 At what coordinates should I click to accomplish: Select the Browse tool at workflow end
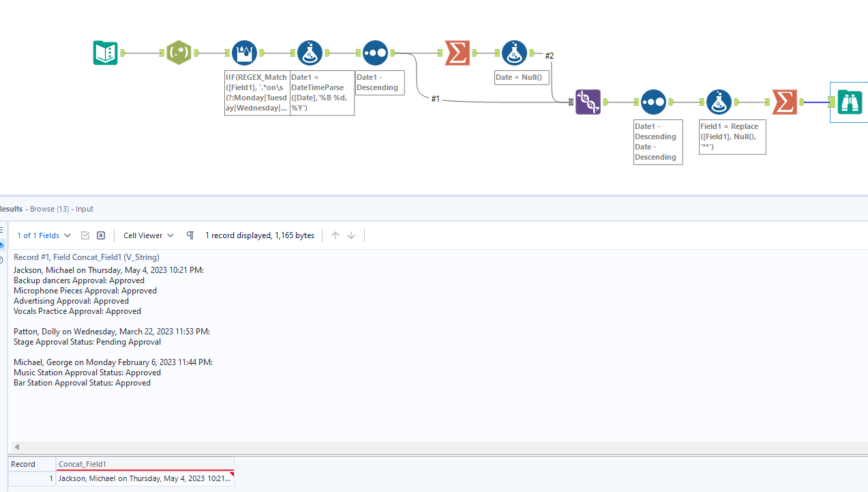tap(850, 102)
